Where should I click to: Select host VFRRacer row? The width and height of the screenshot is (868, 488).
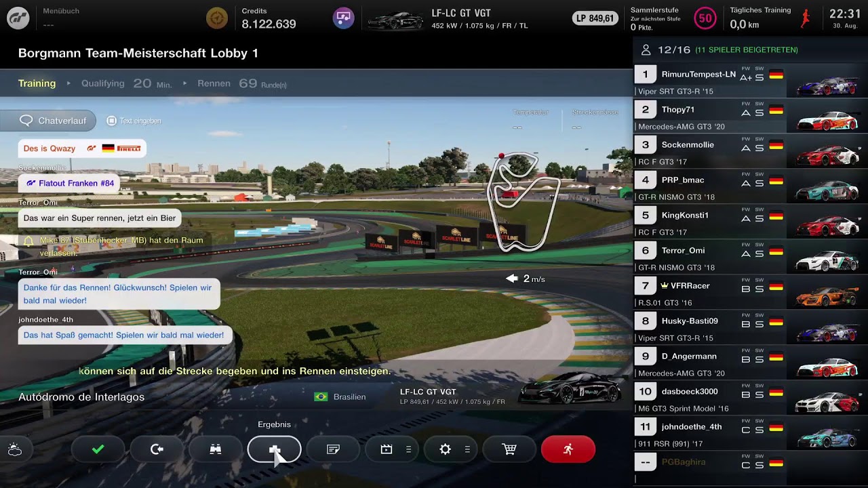tap(751, 292)
